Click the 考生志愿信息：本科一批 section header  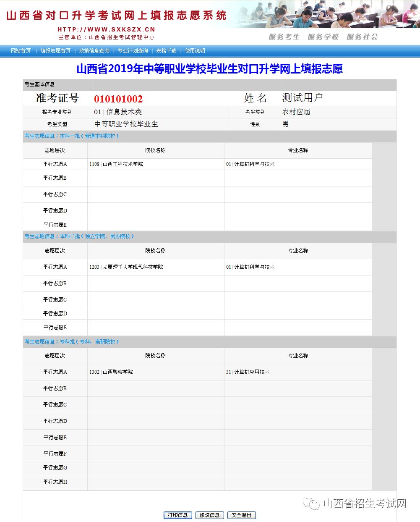(x=72, y=136)
